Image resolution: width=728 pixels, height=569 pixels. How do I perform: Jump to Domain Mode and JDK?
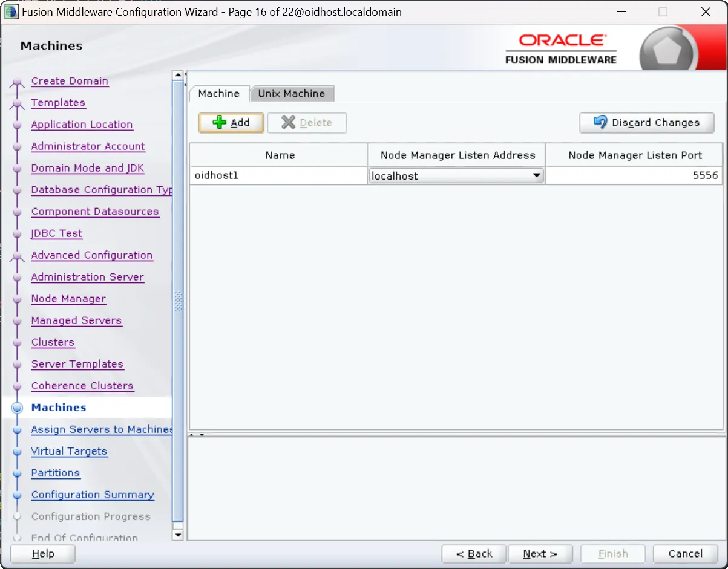point(88,168)
